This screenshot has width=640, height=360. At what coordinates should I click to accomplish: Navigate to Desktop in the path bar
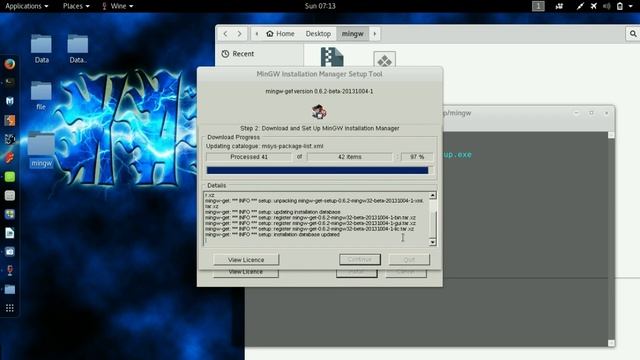point(318,34)
